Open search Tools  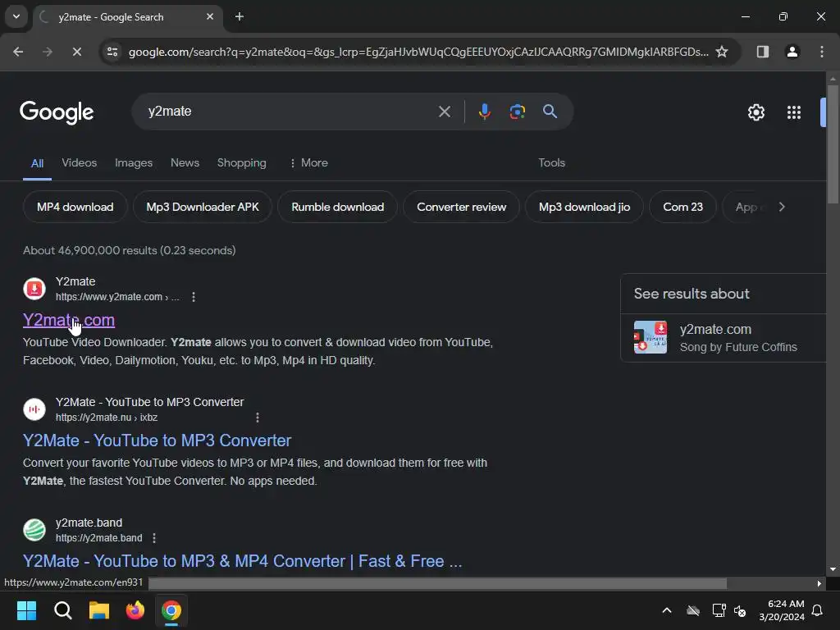point(552,163)
